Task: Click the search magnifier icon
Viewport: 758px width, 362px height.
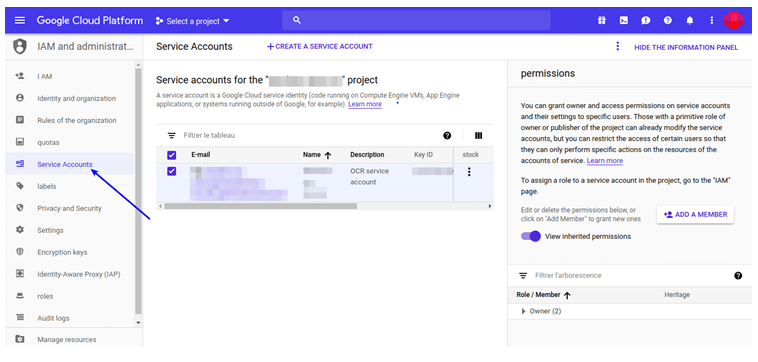Action: pos(297,20)
